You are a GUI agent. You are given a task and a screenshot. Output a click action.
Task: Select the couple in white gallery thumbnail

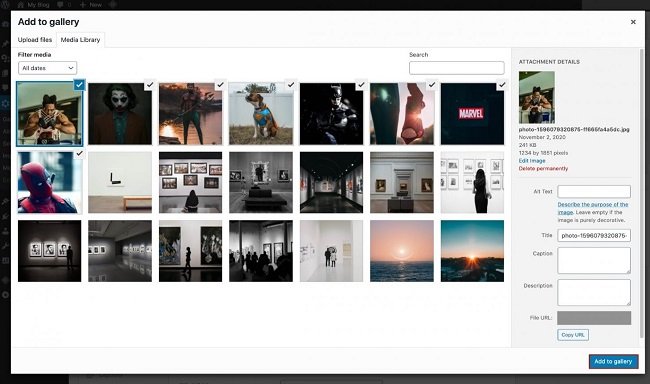(x=331, y=251)
